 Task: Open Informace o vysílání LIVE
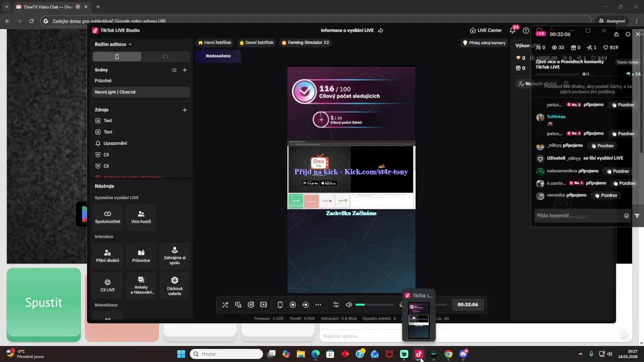[x=347, y=30]
